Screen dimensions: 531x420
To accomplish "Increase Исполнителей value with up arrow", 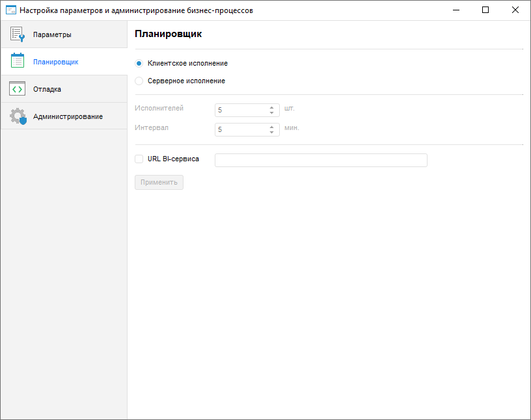I will tap(271, 107).
